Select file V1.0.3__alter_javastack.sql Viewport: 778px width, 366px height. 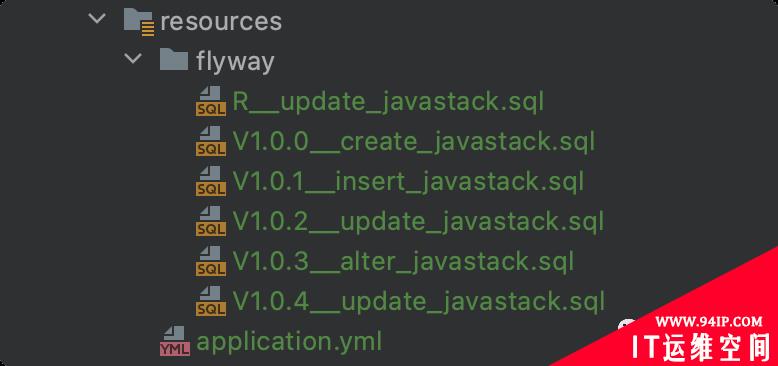pos(403,262)
